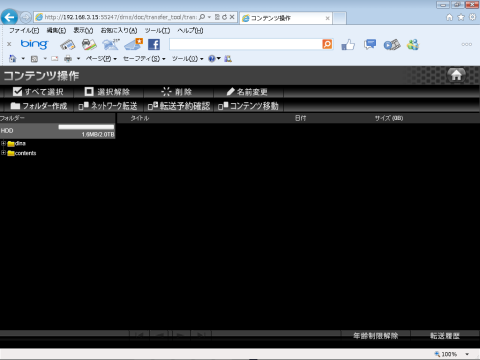Open the 表示(V) menu
Image resolution: width=480 pixels, height=360 pixels.
83,31
